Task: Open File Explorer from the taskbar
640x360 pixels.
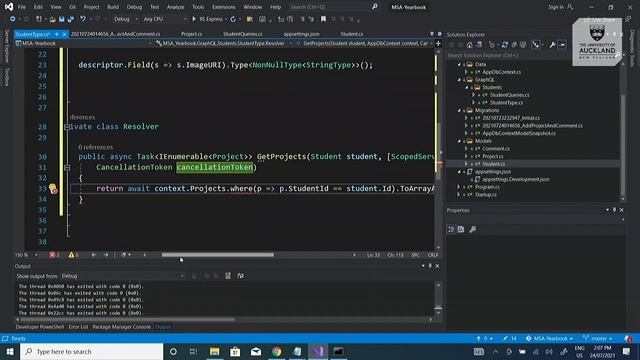Action: [215, 351]
